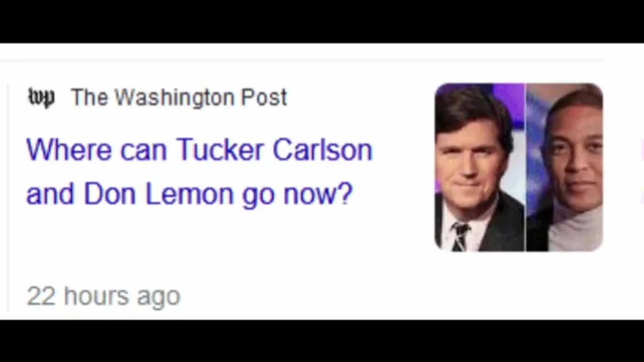Click the '22 hours ago' timestamp

click(103, 296)
